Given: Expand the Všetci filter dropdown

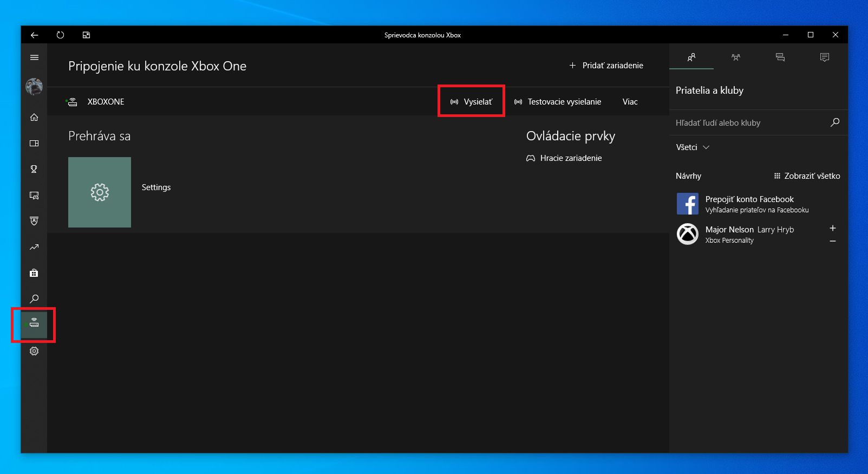Looking at the screenshot, I should (693, 147).
